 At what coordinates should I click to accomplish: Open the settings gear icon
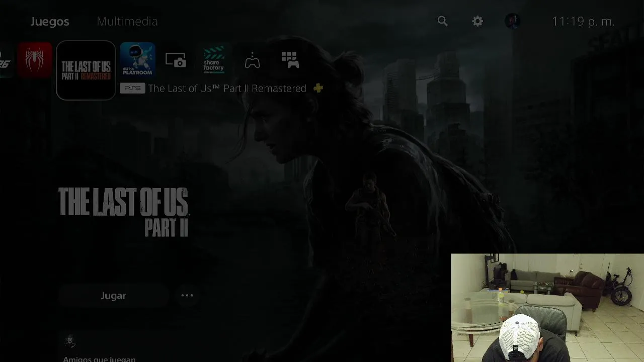(477, 21)
